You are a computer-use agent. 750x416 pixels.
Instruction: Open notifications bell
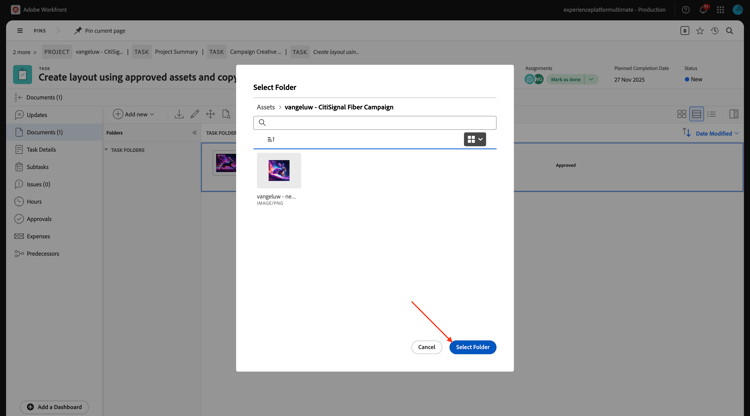pos(703,10)
